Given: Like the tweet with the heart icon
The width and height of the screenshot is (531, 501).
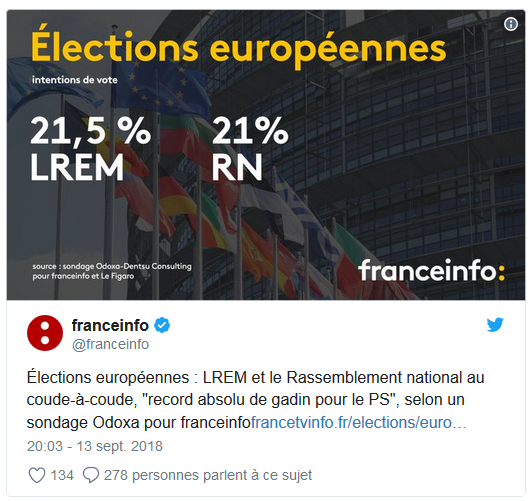Looking at the screenshot, I should point(37,475).
